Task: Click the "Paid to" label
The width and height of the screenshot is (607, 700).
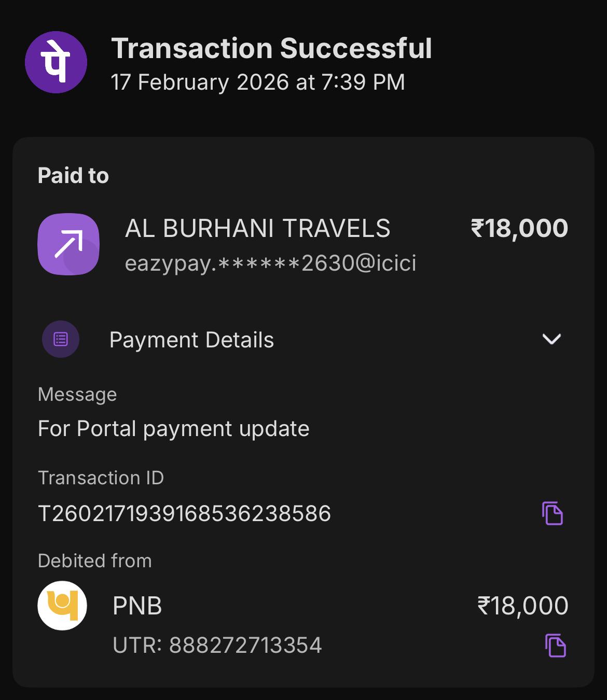Action: (x=73, y=176)
